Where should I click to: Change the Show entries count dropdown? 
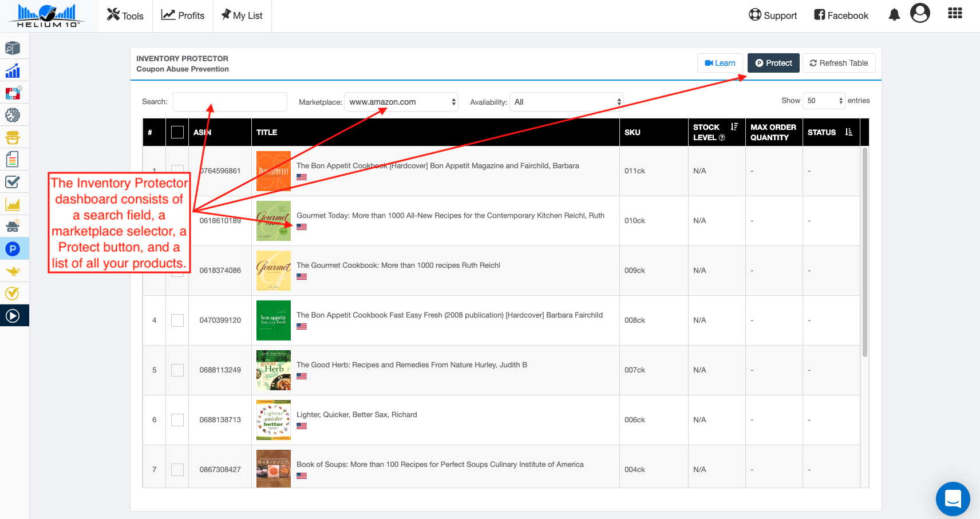[x=824, y=101]
